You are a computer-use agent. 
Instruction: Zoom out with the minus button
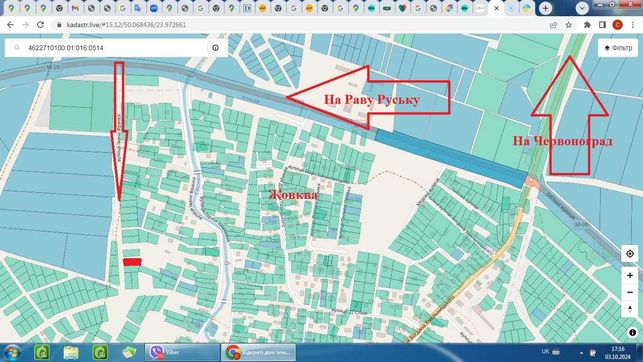pyautogui.click(x=630, y=292)
